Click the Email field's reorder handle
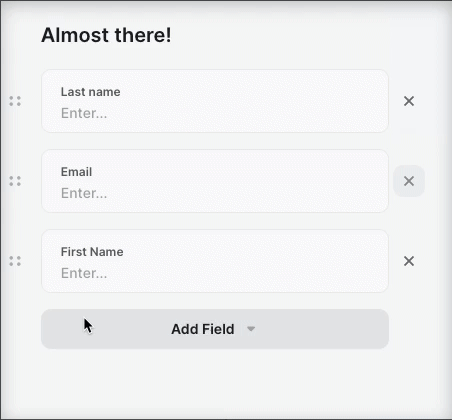The height and width of the screenshot is (420, 452). click(15, 181)
